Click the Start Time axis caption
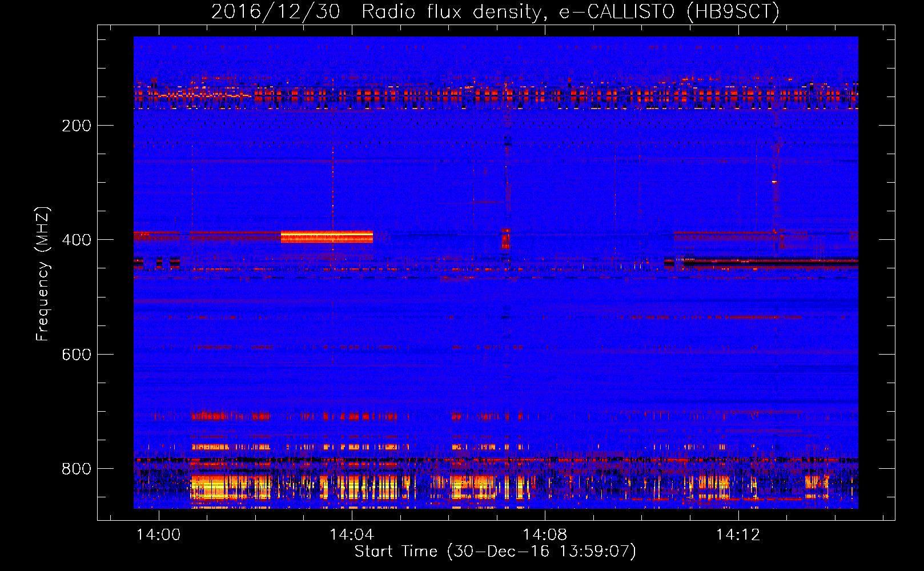This screenshot has width=924, height=571. pos(495,552)
